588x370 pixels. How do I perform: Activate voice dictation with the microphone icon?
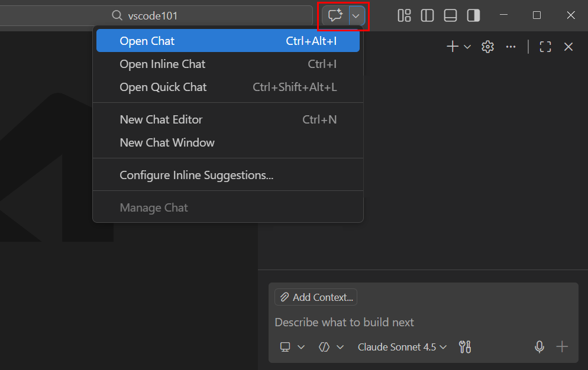[539, 347]
